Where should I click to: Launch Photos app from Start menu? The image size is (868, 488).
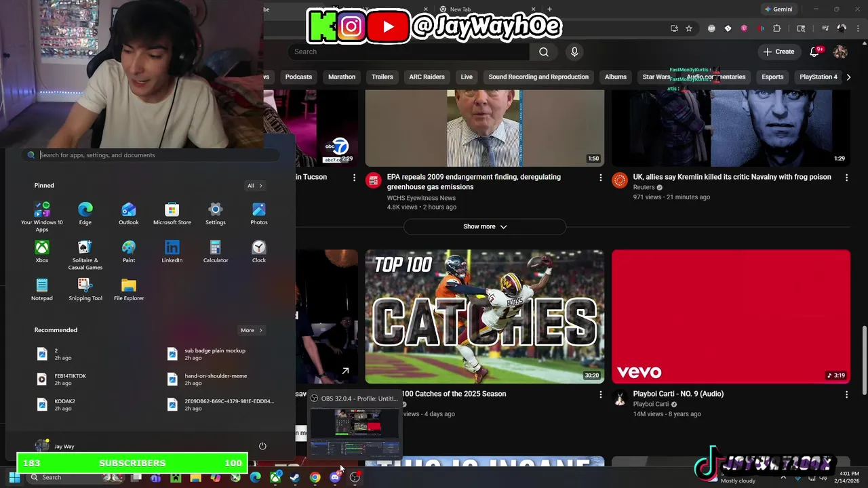259,213
